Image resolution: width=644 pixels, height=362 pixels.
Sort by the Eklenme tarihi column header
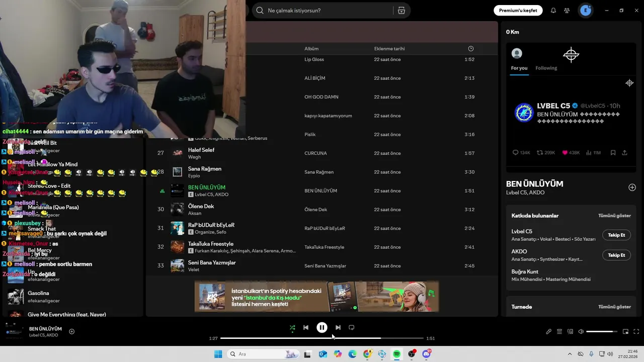[389, 49]
